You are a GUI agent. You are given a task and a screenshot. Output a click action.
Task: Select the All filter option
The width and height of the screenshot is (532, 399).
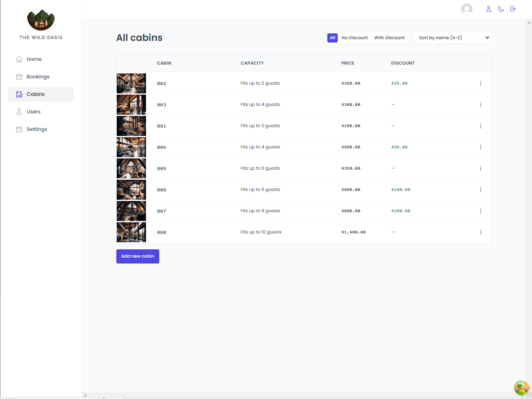332,38
